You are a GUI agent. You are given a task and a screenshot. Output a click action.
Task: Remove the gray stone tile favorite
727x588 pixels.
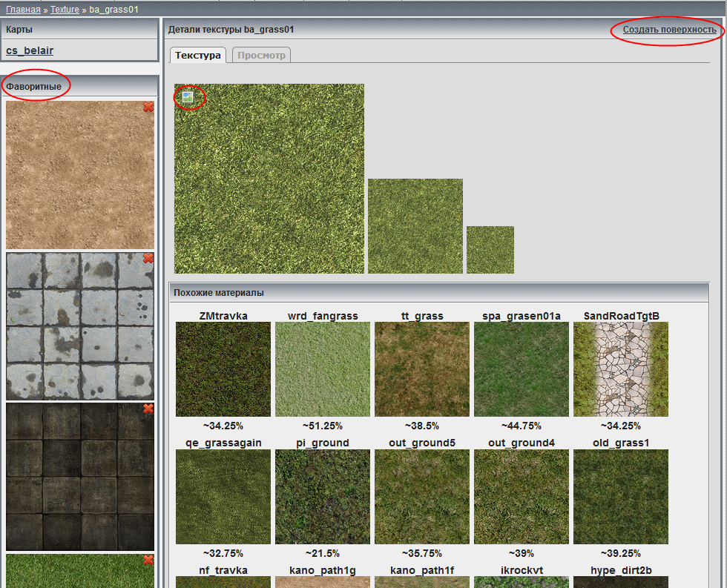(x=148, y=258)
